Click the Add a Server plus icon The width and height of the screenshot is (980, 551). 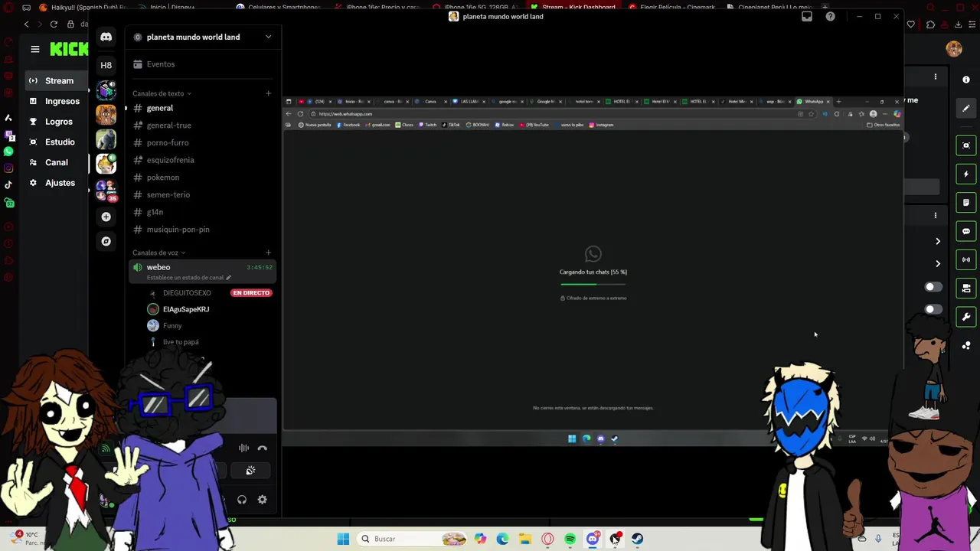[106, 217]
